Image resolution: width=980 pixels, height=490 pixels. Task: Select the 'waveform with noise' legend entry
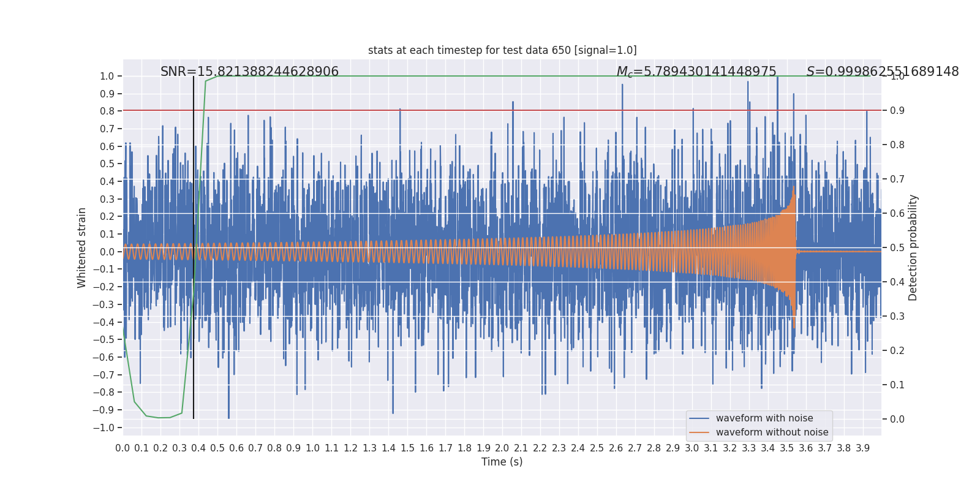[764, 418]
